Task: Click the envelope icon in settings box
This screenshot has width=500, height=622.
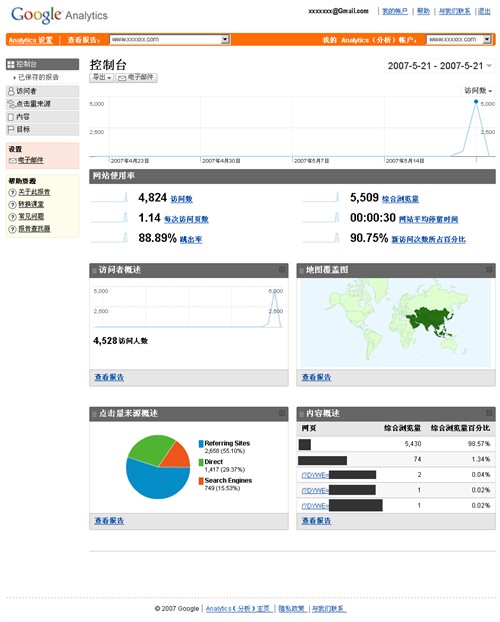Action: pos(13,160)
